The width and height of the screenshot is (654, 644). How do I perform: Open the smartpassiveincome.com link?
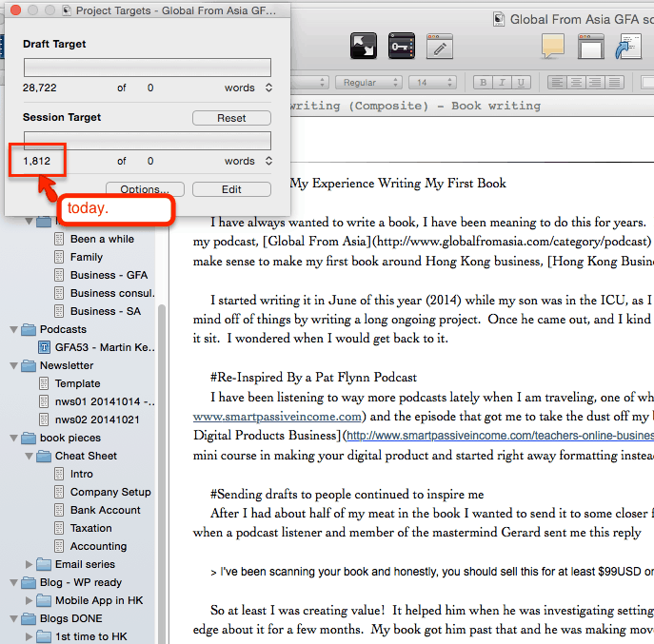(x=277, y=417)
